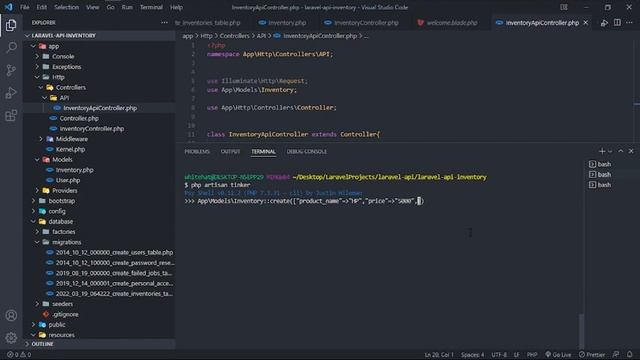This screenshot has height=360, width=640.
Task: Select the first bash terminal
Action: pyautogui.click(x=600, y=164)
